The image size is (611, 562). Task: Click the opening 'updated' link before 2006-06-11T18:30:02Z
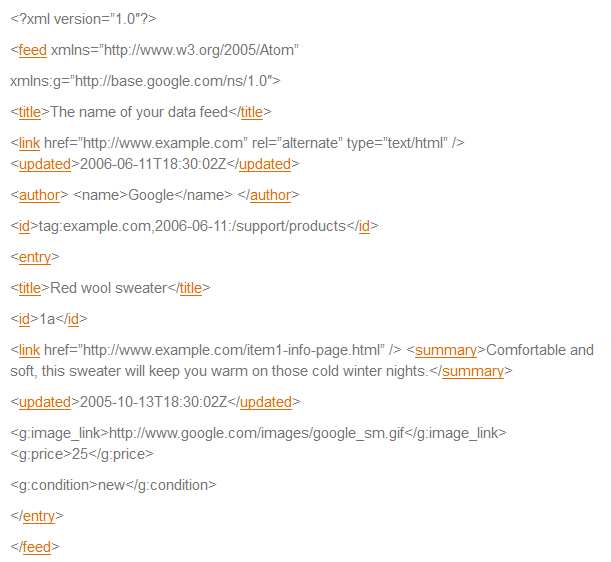(x=44, y=163)
